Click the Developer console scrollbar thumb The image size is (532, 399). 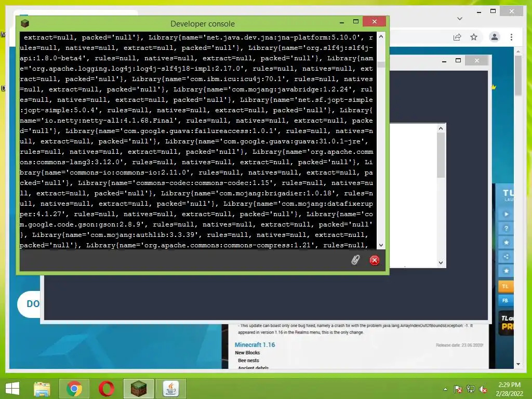click(381, 64)
